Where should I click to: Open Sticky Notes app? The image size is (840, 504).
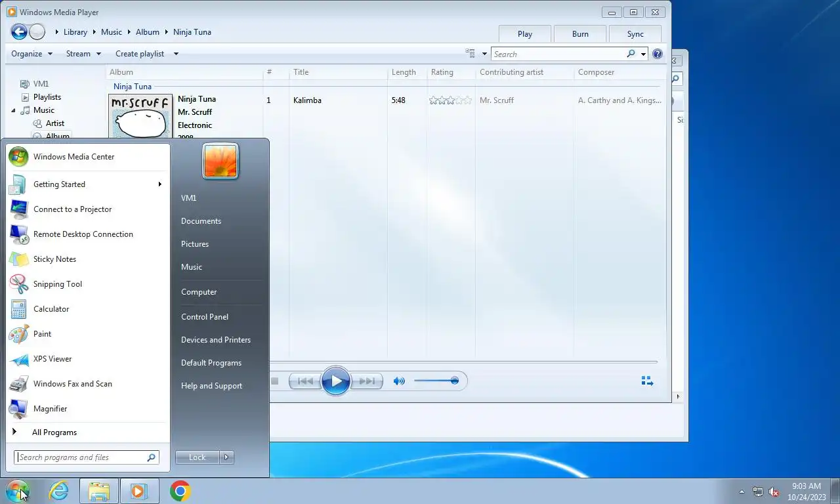(87, 259)
